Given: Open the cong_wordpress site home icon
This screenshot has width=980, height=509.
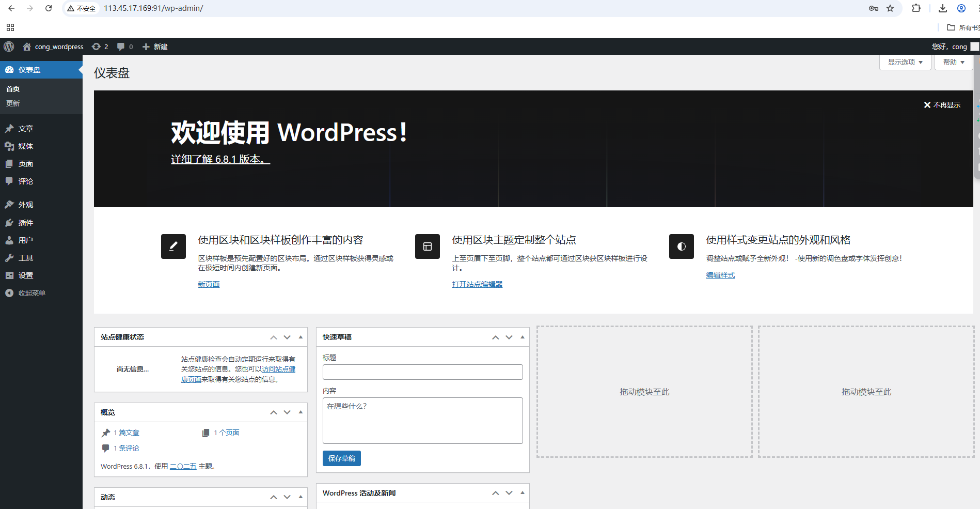Looking at the screenshot, I should [27, 47].
